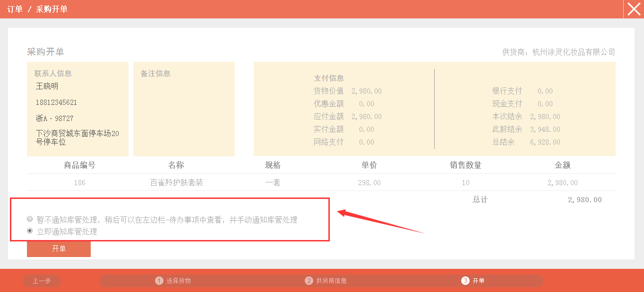Click 采购开单 in the title breadcrumb
The width and height of the screenshot is (644, 292).
tap(52, 9)
